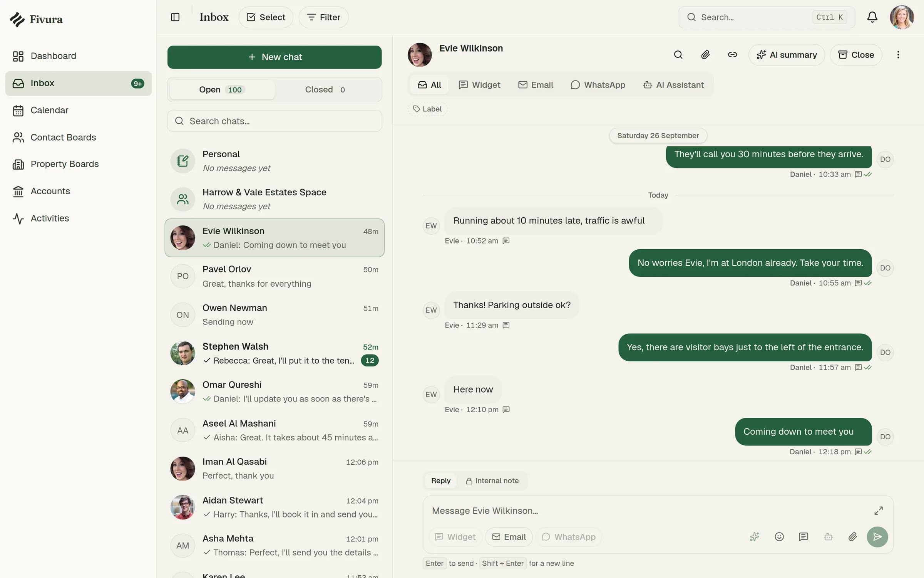Select Email as reply channel
The width and height of the screenshot is (924, 578).
509,537
